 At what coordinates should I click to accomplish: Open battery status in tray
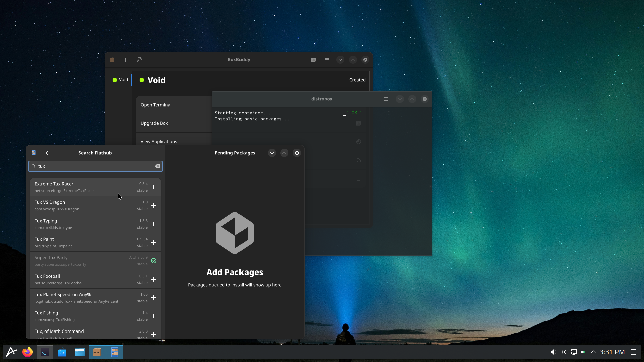pos(584,352)
